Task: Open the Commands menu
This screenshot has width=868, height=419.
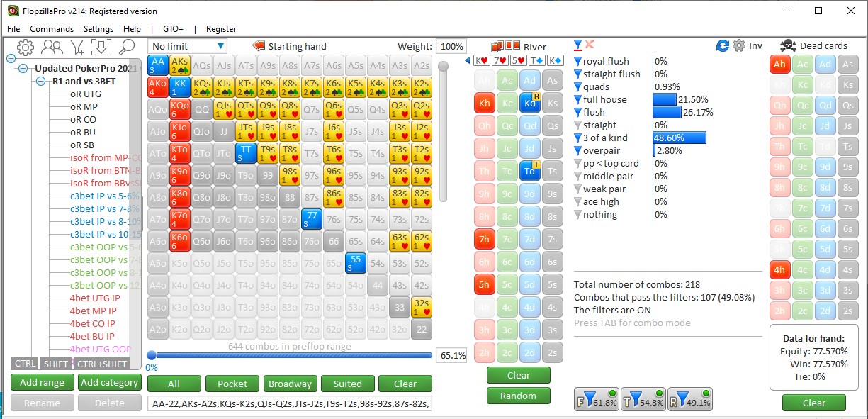Action: click(x=52, y=29)
